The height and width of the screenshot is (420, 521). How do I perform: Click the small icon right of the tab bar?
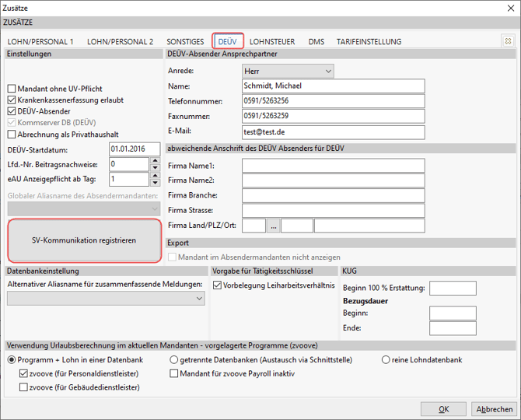[508, 41]
